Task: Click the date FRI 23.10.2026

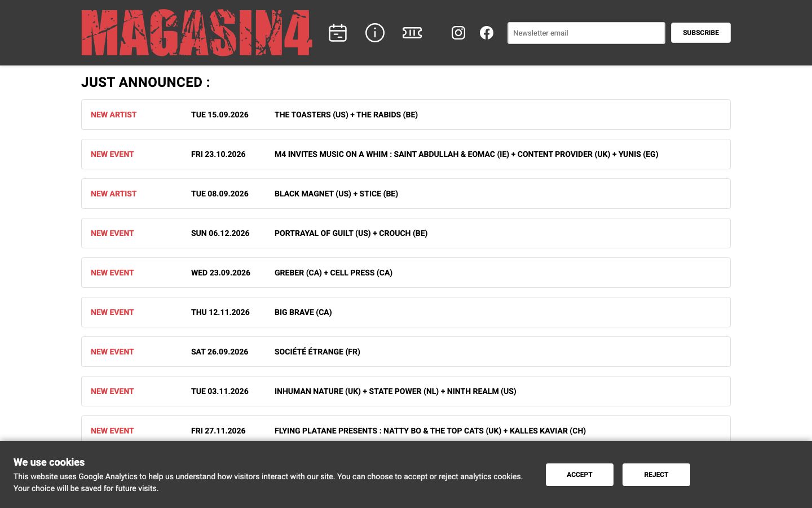Action: (x=218, y=154)
